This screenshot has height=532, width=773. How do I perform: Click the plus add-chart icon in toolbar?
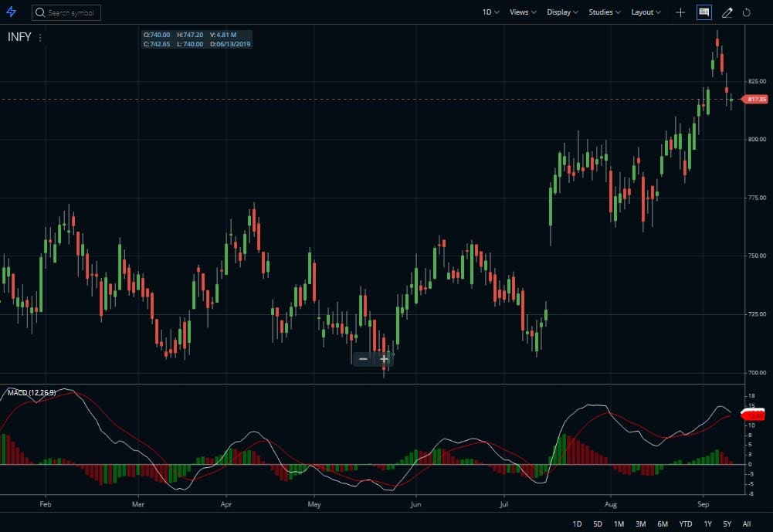click(680, 12)
